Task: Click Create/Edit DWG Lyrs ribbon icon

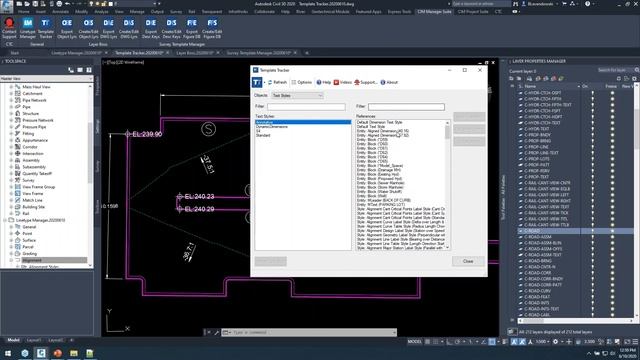Action: click(129, 28)
